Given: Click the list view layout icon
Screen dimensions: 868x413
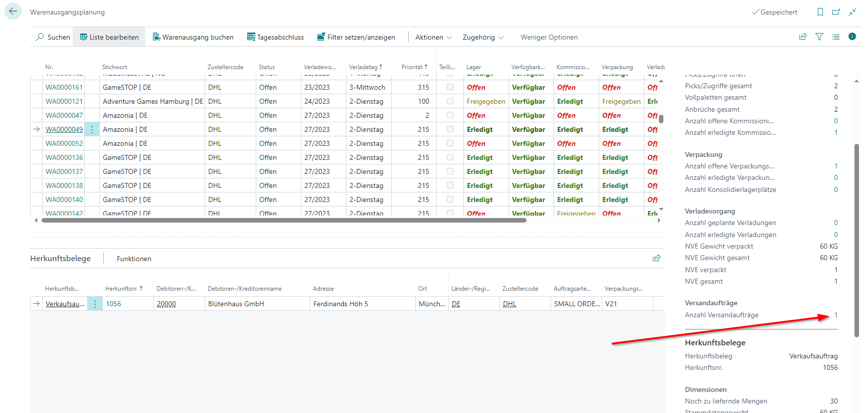Looking at the screenshot, I should 836,37.
